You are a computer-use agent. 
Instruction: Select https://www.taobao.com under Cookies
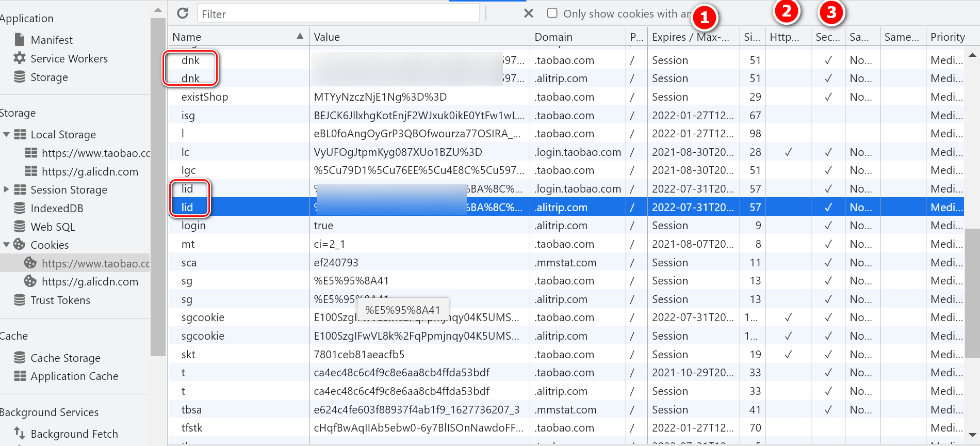point(95,263)
